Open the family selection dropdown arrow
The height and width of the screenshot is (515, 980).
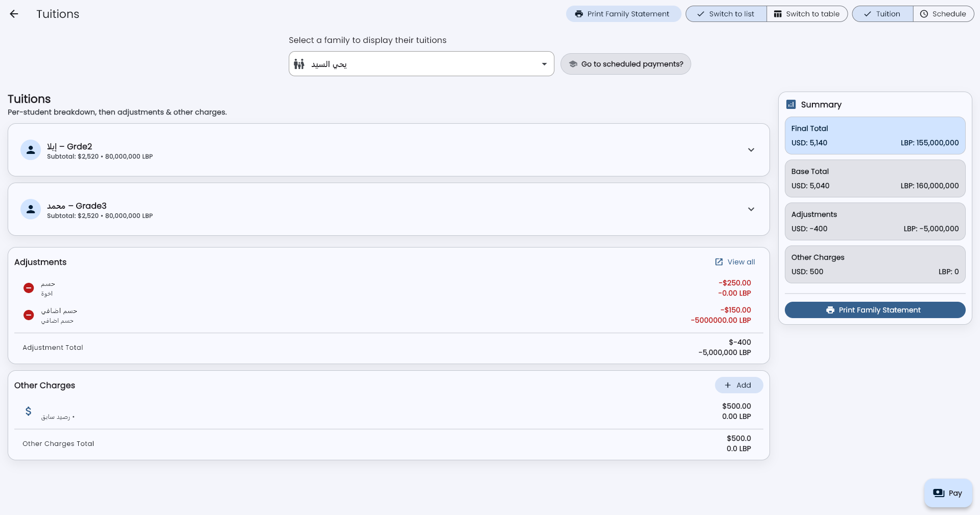coord(544,64)
